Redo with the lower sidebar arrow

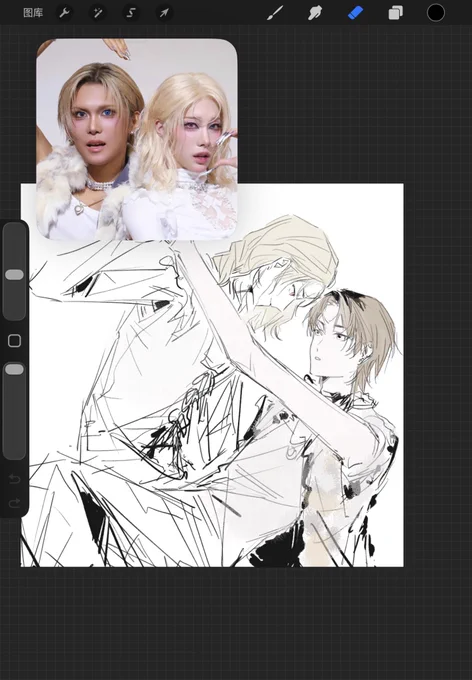click(14, 503)
